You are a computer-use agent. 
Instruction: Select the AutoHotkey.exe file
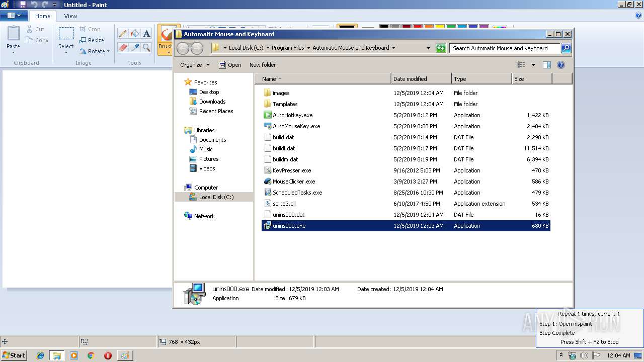point(406,115)
